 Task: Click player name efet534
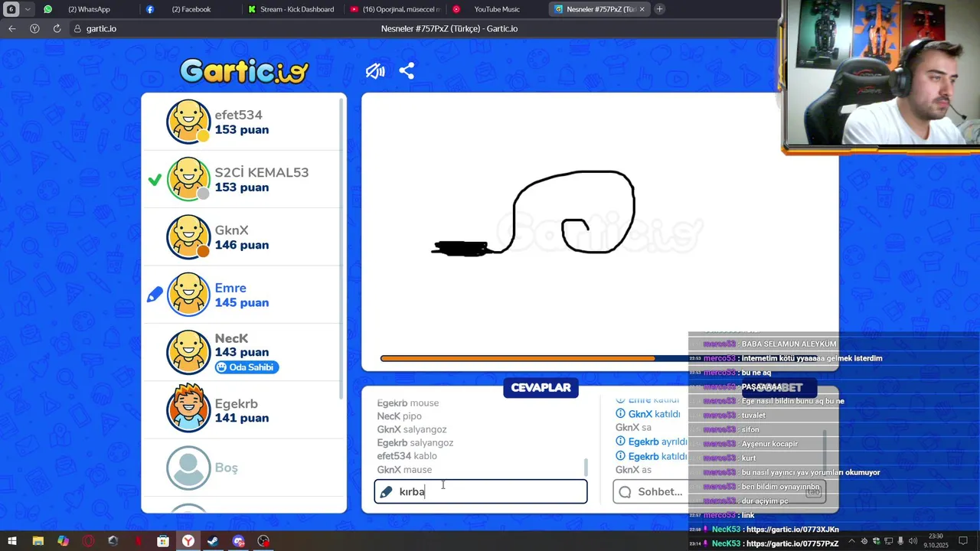(x=238, y=115)
